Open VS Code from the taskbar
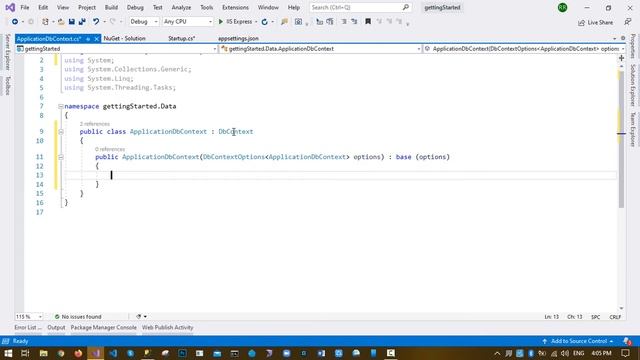The width and height of the screenshot is (640, 360). [x=113, y=353]
